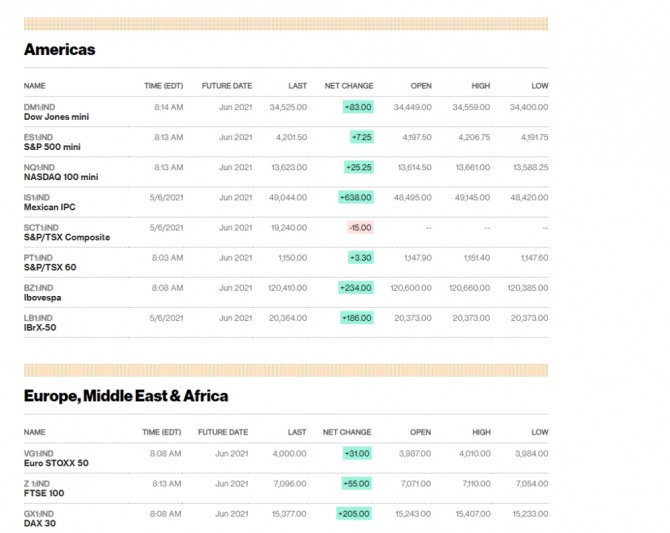The image size is (670, 533).
Task: Click TIME (EDT) header in Americas table
Action: (163, 86)
